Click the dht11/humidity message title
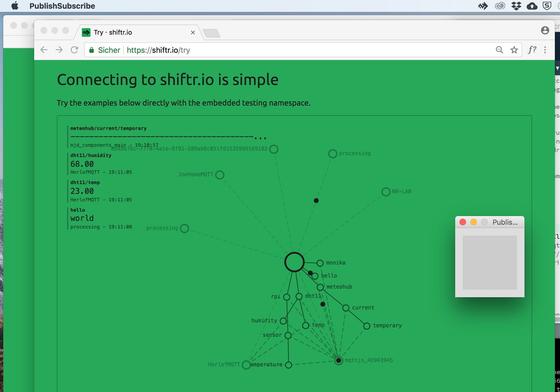The image size is (560, 392). coord(91,155)
